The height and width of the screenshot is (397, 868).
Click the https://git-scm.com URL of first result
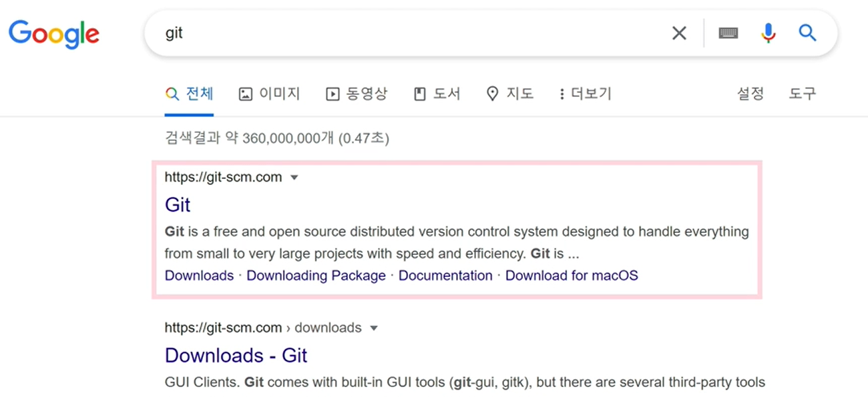223,177
